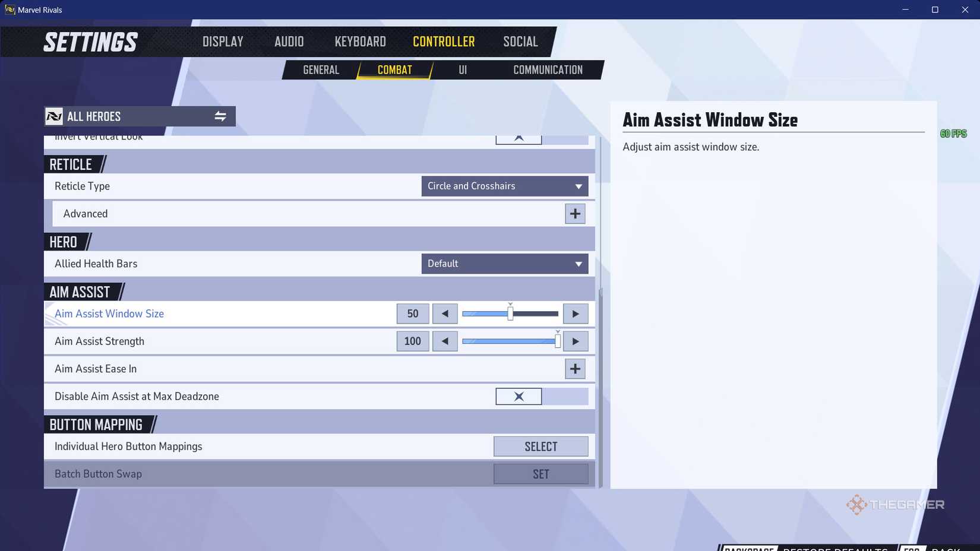Click Select for Individual Hero Button Mappings
The image size is (980, 551).
541,446
